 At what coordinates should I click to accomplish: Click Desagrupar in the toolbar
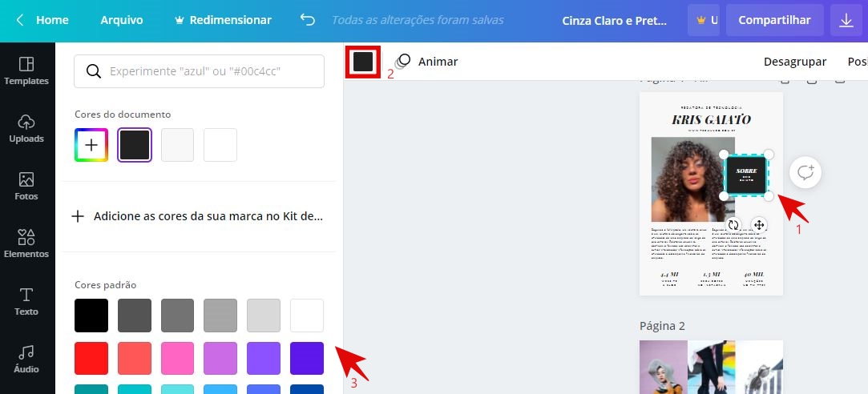795,62
